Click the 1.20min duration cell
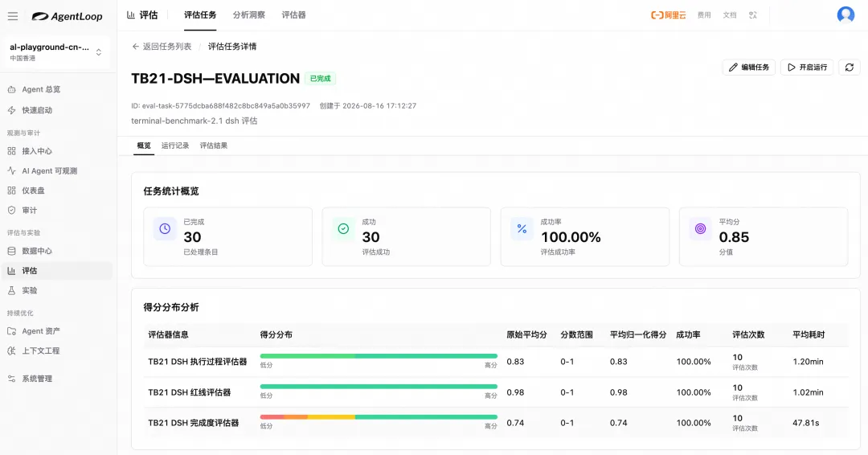 809,362
